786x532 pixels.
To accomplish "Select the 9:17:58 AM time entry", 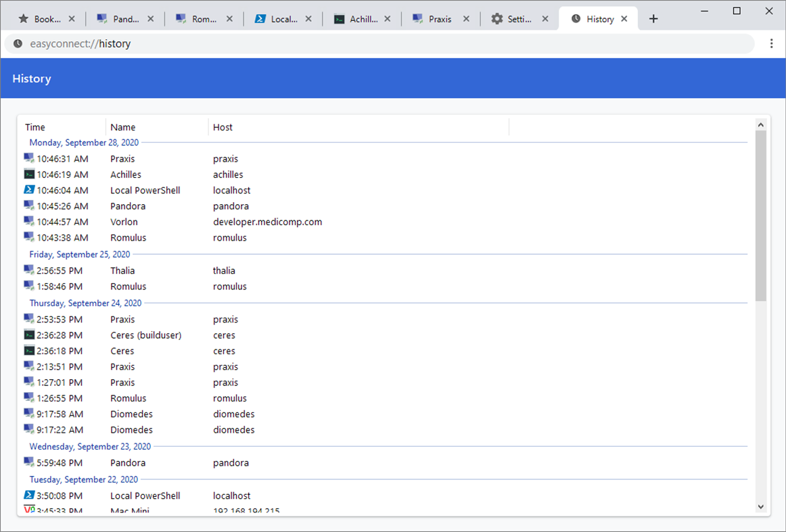I will coord(60,414).
